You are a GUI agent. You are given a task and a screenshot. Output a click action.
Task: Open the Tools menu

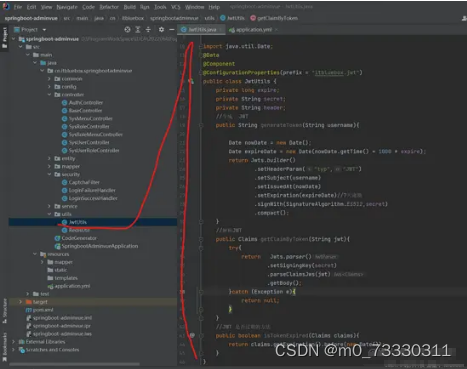(160, 7)
